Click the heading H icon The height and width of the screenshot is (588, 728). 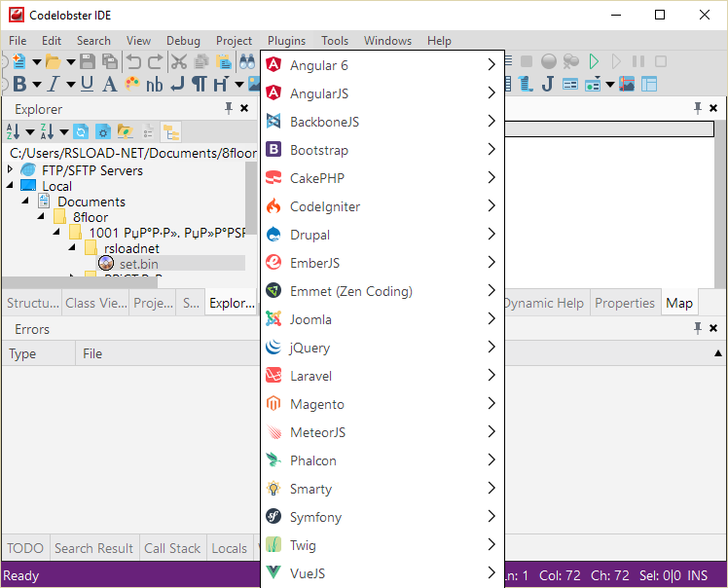[x=221, y=85]
